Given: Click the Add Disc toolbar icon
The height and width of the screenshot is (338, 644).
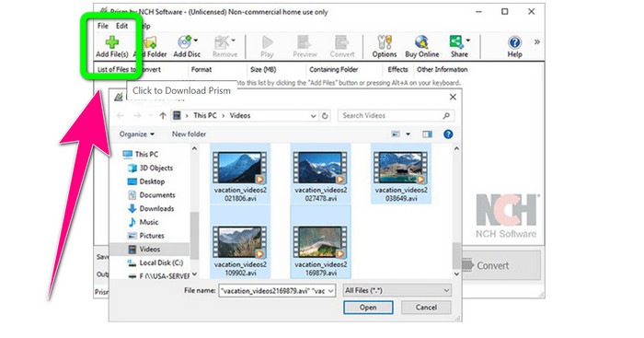Looking at the screenshot, I should (184, 42).
